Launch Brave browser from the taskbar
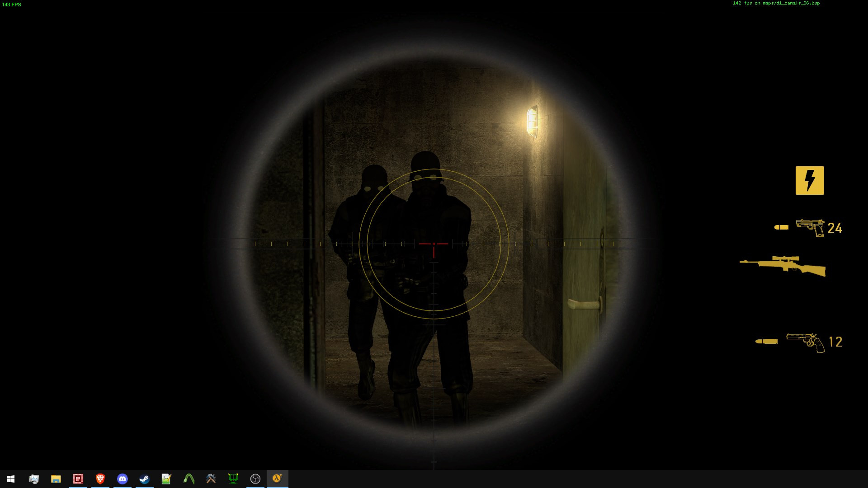The image size is (868, 488). (100, 479)
